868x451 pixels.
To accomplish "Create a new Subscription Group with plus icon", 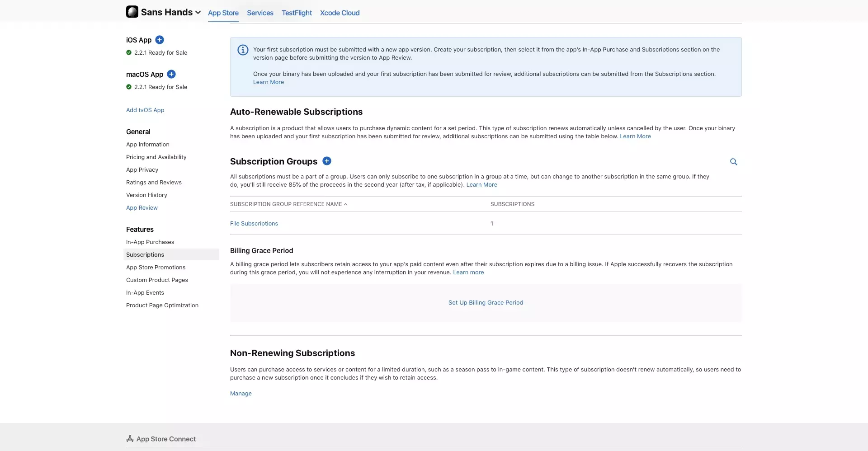I will [x=327, y=161].
